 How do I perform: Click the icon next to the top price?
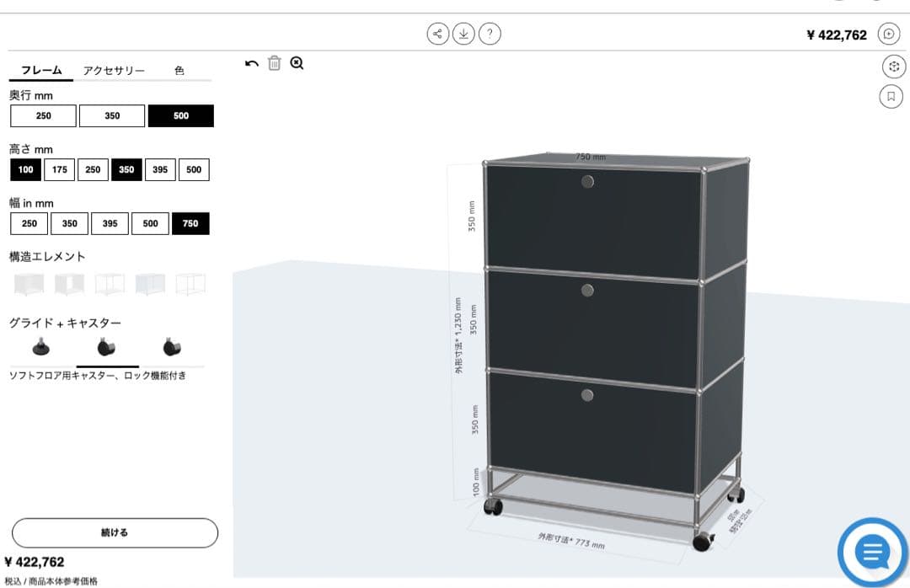point(889,35)
